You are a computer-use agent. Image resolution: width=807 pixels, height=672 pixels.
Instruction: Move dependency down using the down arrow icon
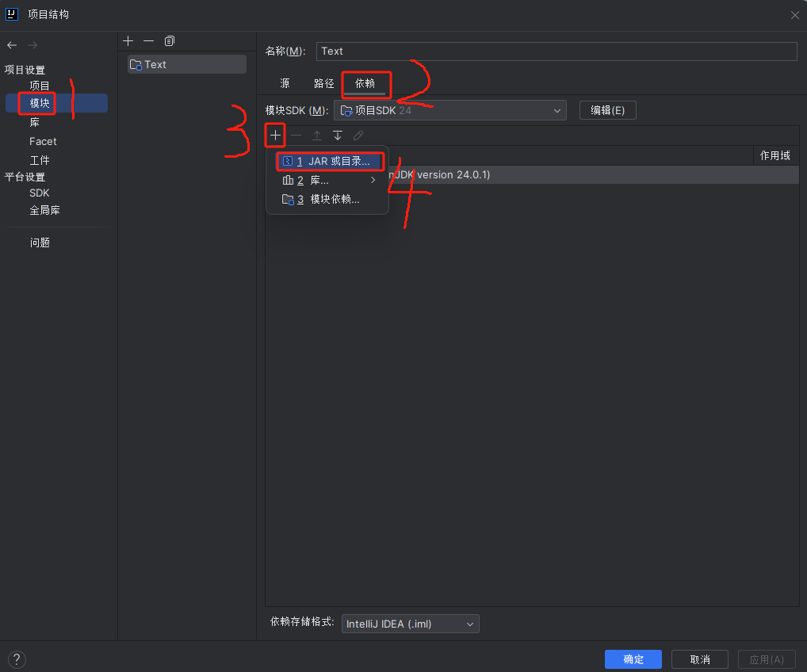[x=337, y=135]
